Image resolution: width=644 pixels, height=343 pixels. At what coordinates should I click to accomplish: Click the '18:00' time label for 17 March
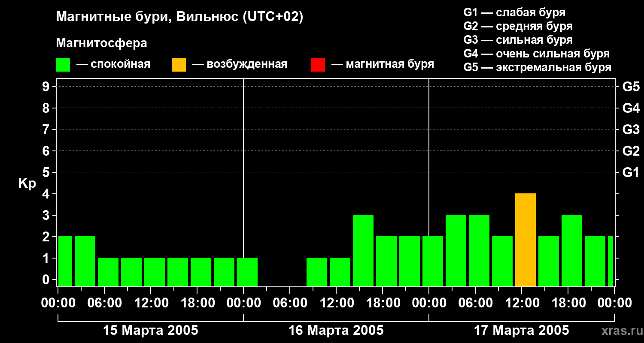point(568,303)
